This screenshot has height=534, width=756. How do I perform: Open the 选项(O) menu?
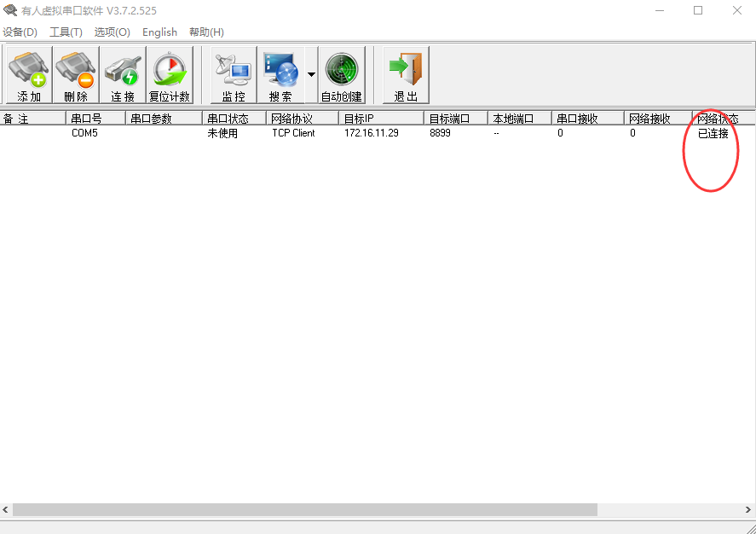point(112,32)
